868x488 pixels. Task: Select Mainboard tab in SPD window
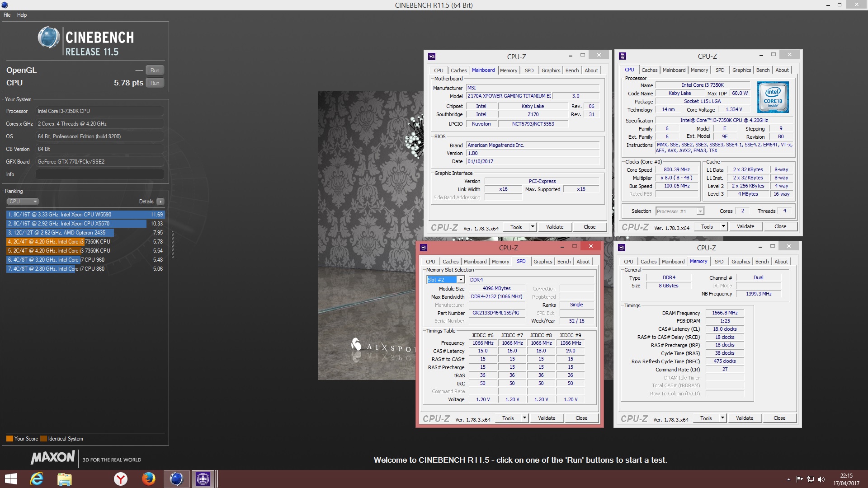pyautogui.click(x=475, y=262)
